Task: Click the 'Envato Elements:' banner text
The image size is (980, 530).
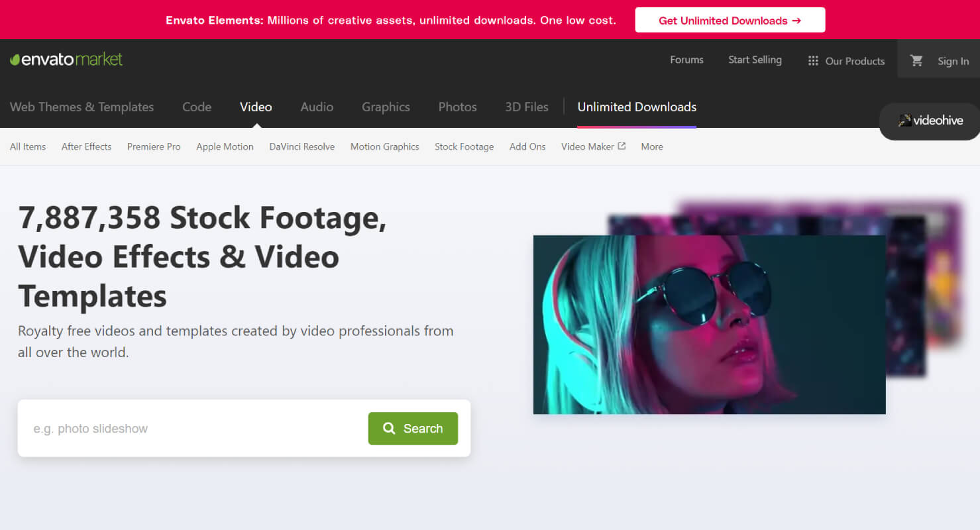Action: tap(215, 21)
